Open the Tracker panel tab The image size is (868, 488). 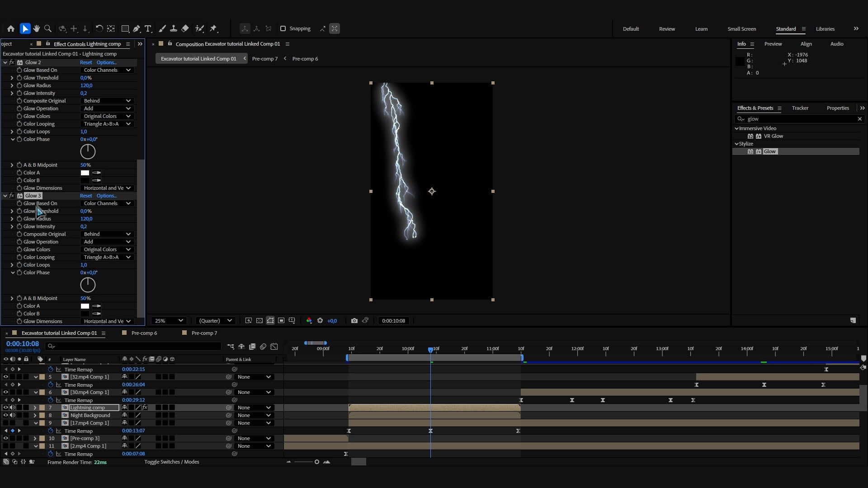tap(800, 108)
